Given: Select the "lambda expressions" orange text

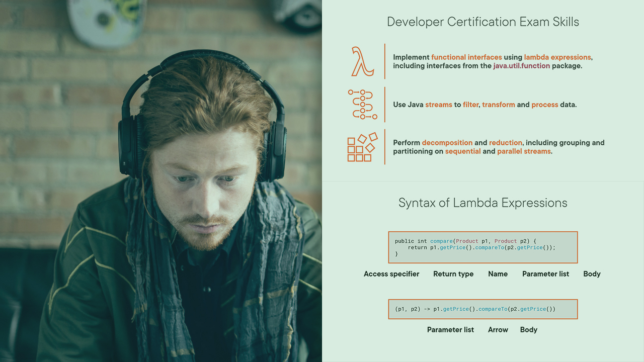Looking at the screenshot, I should point(557,57).
